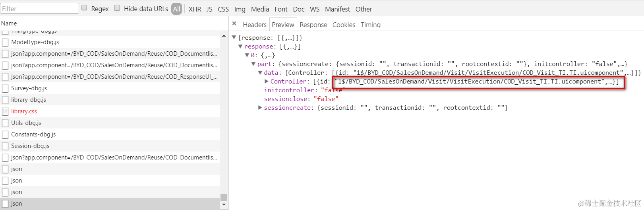The height and width of the screenshot is (210, 644).
Task: Filter requests by JS
Action: point(209,9)
